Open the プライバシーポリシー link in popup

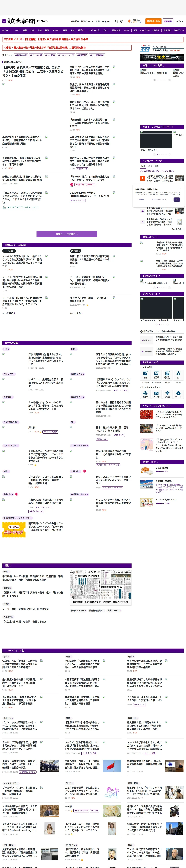click(159, 199)
